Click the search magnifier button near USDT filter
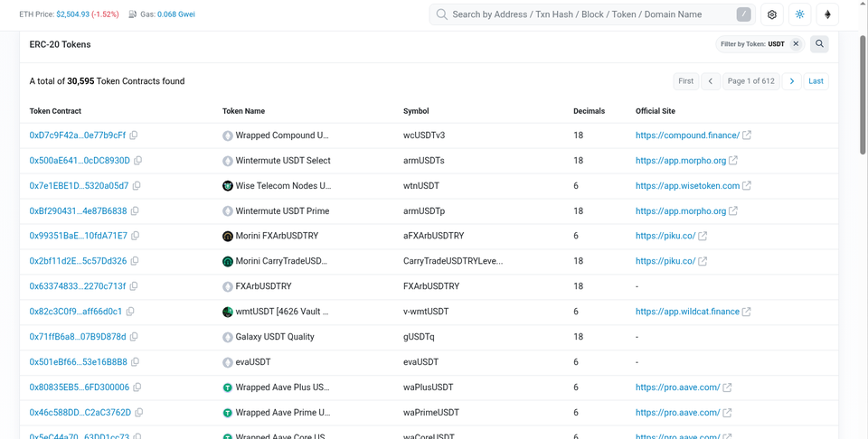 [819, 43]
